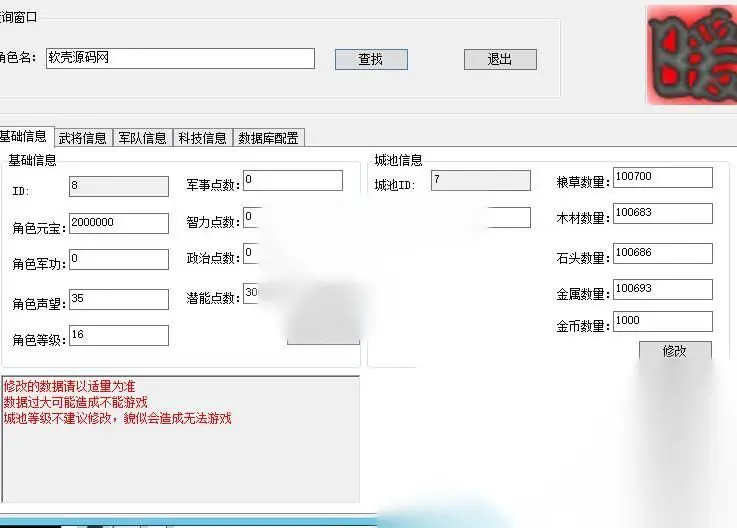Click the 查找 search button
Viewport: 737px width, 528px height.
pos(371,59)
